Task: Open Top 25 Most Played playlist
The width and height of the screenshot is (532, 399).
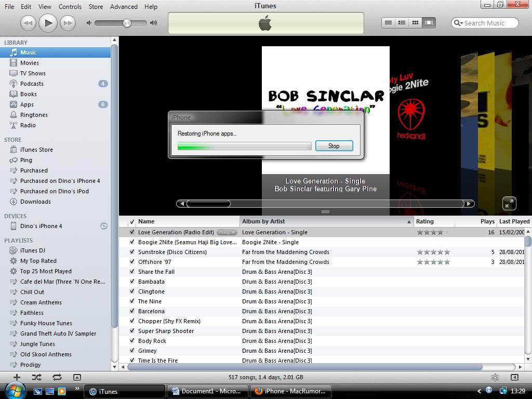Action: coord(55,271)
